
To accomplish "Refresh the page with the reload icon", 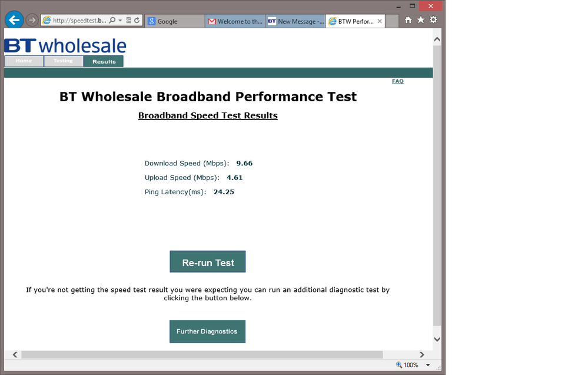I will tap(137, 20).
